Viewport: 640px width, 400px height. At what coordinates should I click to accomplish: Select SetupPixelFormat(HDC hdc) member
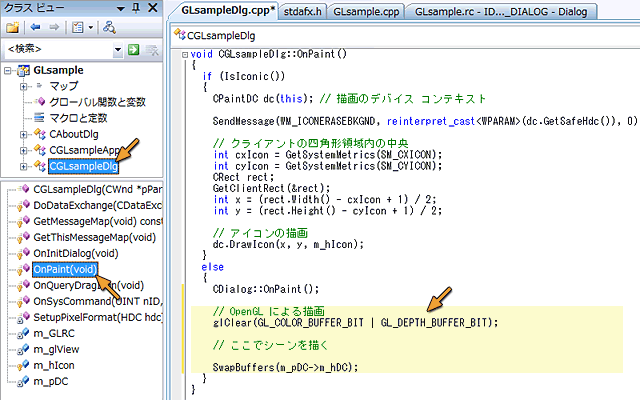click(x=98, y=317)
